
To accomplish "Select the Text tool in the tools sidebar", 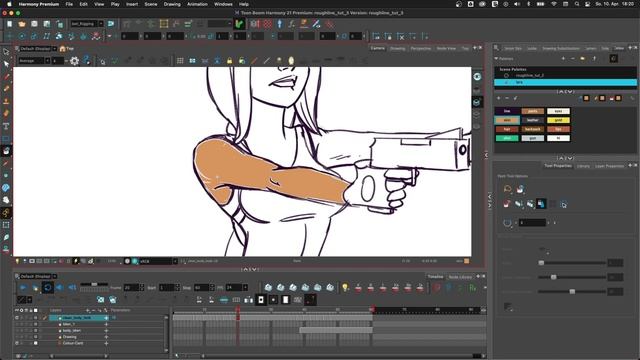I will [x=6, y=126].
